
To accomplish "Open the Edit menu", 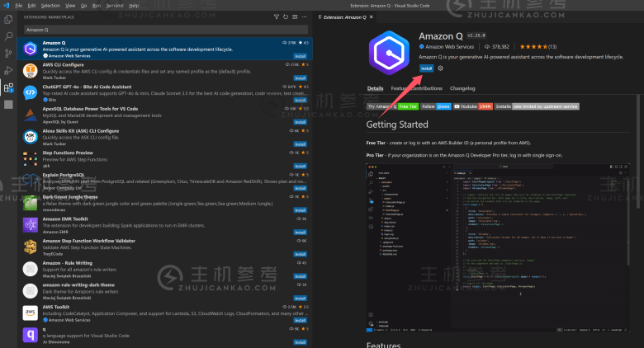I will [x=31, y=5].
